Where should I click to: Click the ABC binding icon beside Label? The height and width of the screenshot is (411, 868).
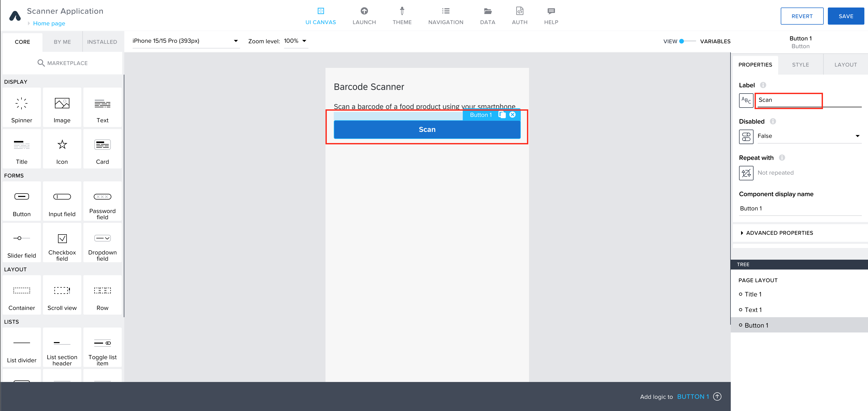[x=746, y=101]
